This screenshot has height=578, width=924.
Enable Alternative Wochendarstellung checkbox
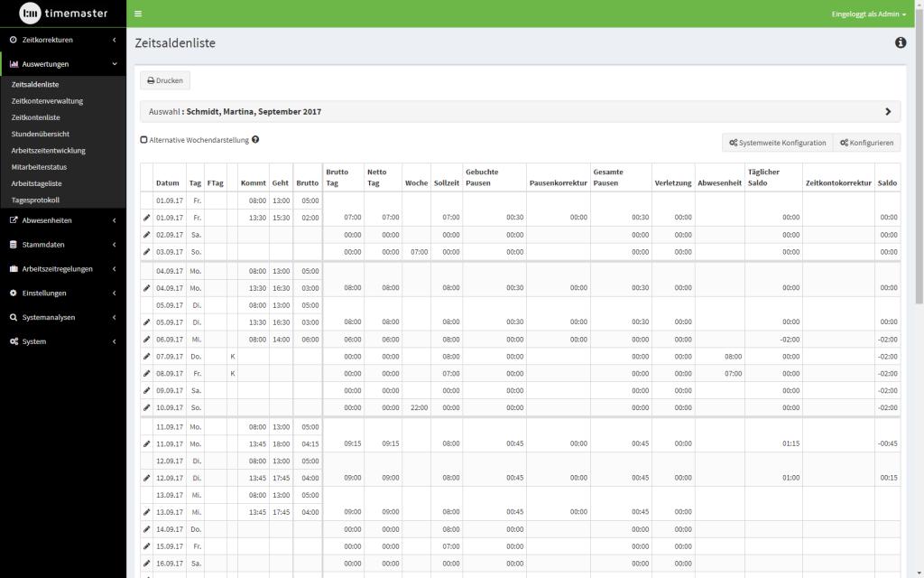pos(143,140)
